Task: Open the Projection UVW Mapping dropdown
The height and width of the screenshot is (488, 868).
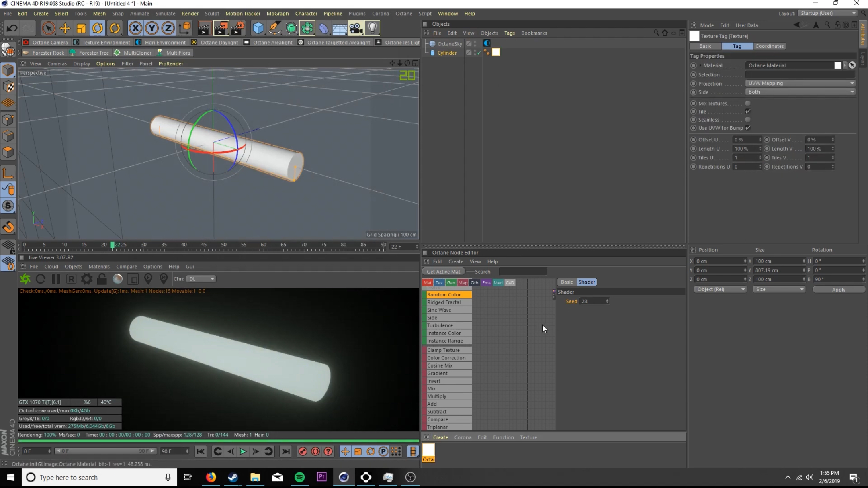Action: pos(800,83)
